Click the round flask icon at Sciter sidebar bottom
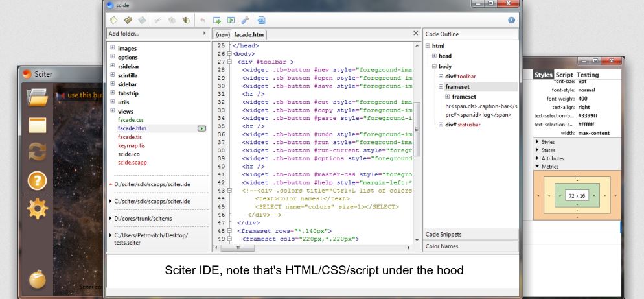The width and height of the screenshot is (644, 299). (x=38, y=279)
